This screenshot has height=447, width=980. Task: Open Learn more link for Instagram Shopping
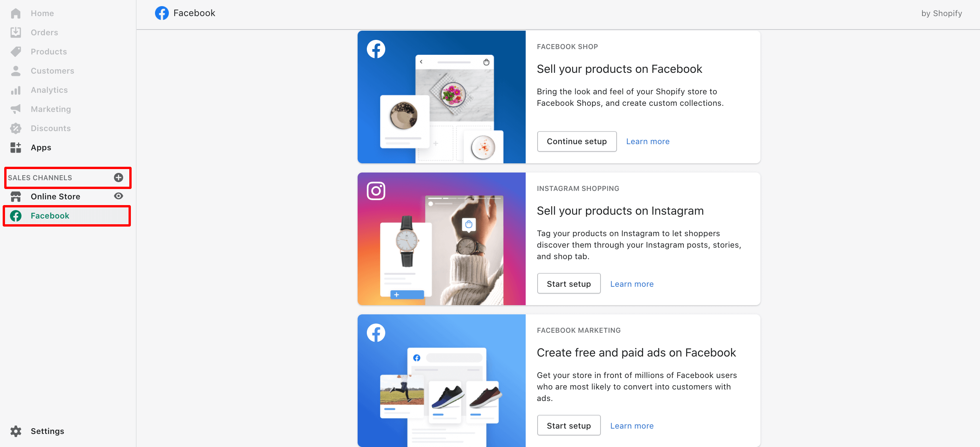pos(632,284)
